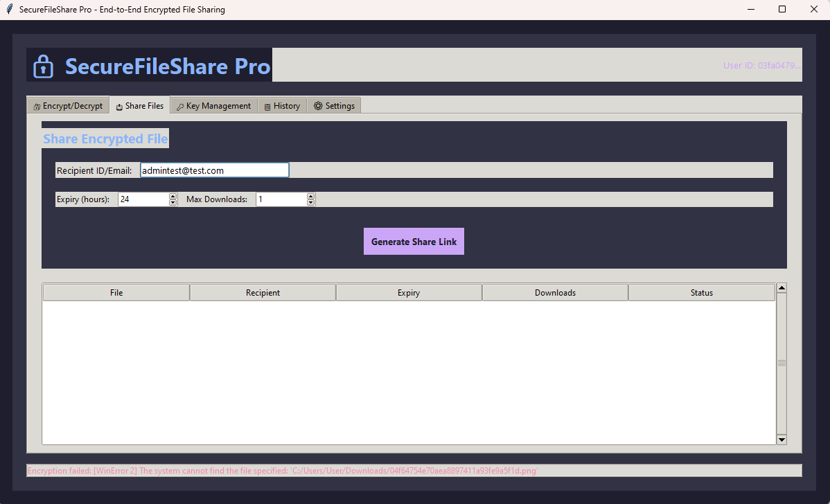Increase Max Downloads with up arrow
This screenshot has height=504, width=830.
tap(311, 197)
